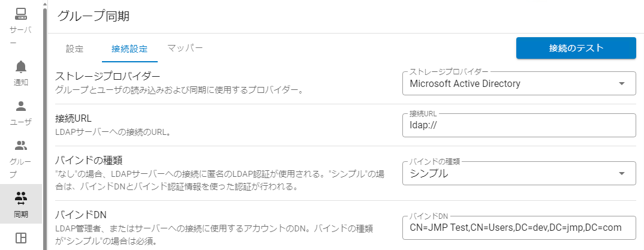The height and width of the screenshot is (250, 644).
Task: Select the 接続設定 tab
Action: (x=130, y=49)
